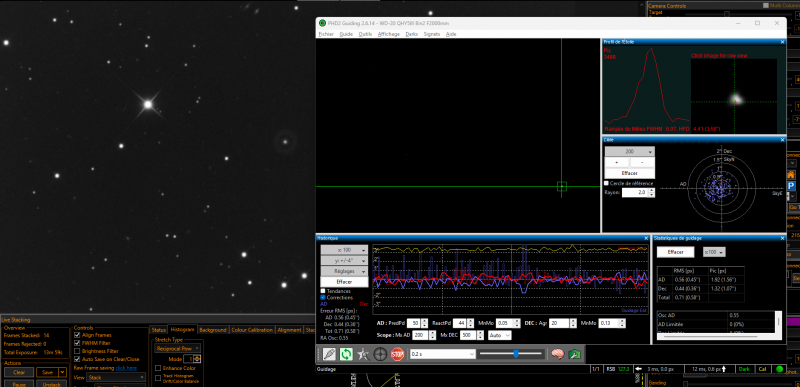Image resolution: width=800 pixels, height=387 pixels.
Task: Auto-select guide star with the star icon
Action: coord(363,354)
